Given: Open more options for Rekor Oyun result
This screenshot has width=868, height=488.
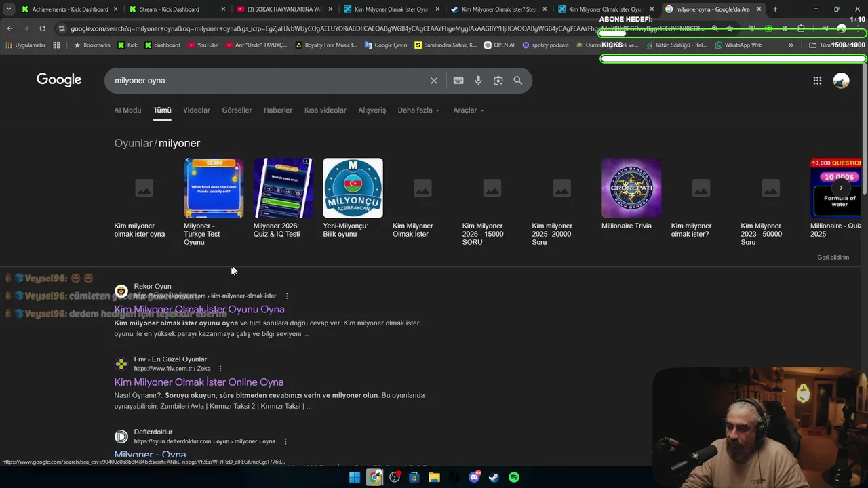Looking at the screenshot, I should pyautogui.click(x=287, y=296).
